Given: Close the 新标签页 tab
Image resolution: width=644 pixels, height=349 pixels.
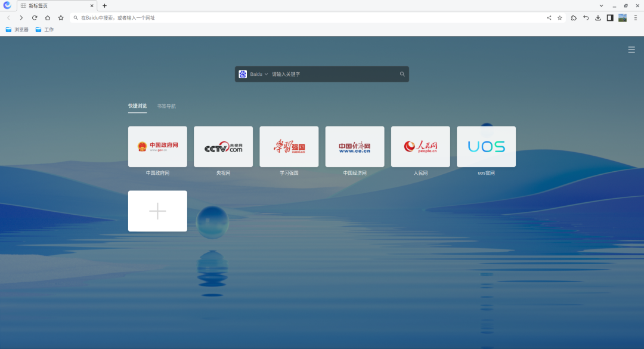Looking at the screenshot, I should 92,6.
